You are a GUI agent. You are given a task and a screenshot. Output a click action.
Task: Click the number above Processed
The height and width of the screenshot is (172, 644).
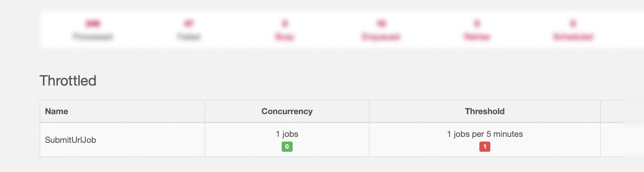pos(93,24)
